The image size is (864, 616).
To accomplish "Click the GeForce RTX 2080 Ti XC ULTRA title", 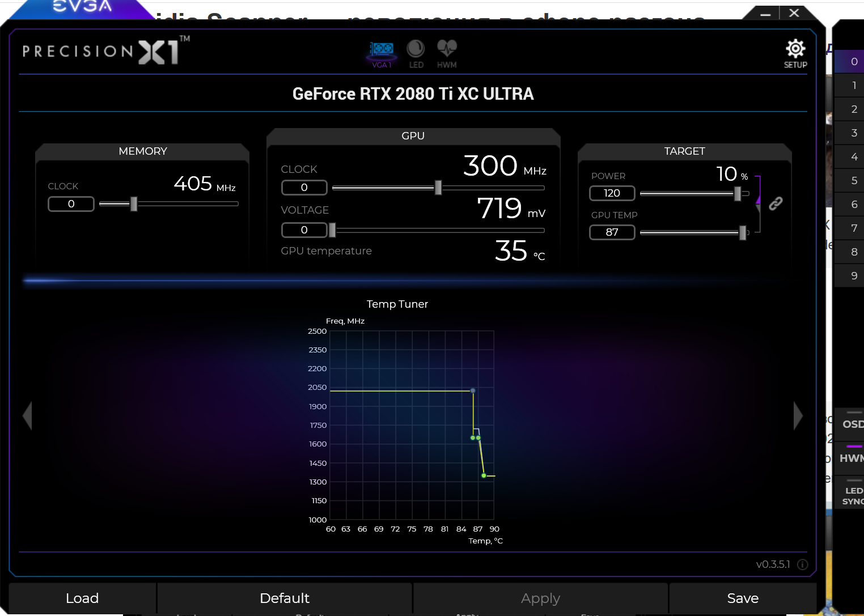I will point(413,94).
